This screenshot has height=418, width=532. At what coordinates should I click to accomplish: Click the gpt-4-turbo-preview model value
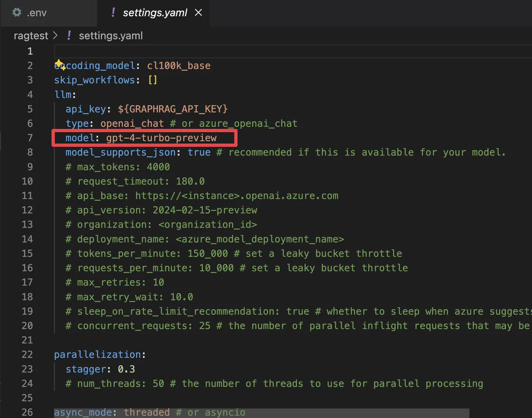coord(161,138)
